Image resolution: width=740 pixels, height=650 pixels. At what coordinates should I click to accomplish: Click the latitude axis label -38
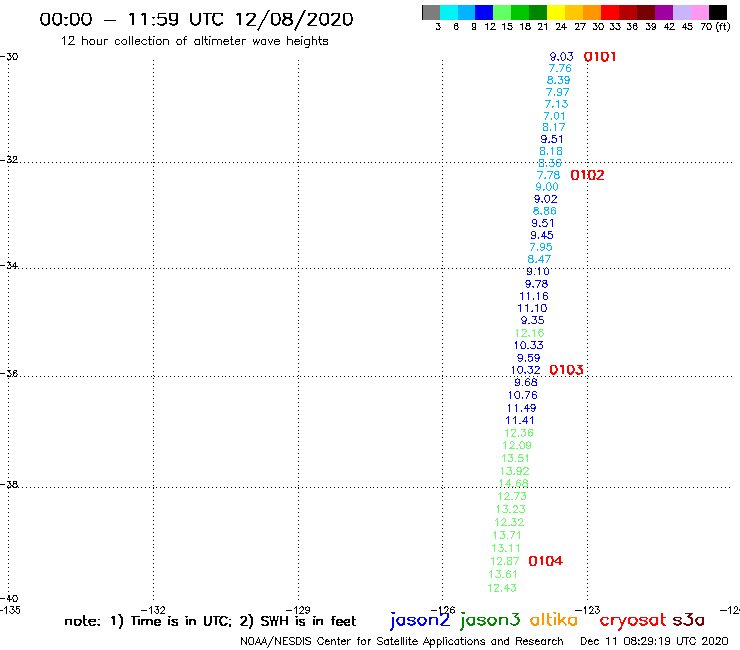[9, 485]
